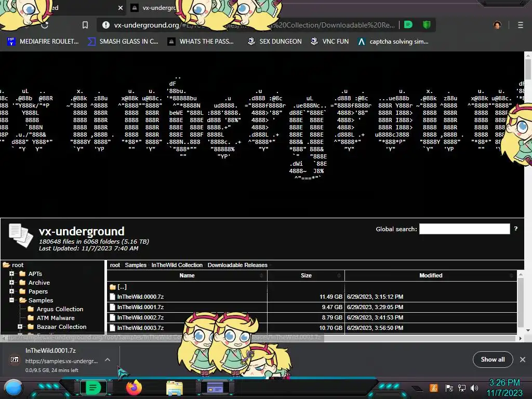Close the downloads bar
The width and height of the screenshot is (532, 399).
(523, 360)
